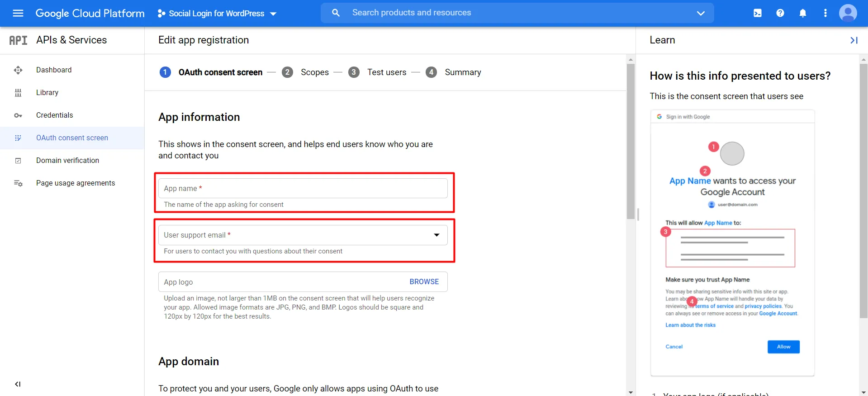Click the App information heading
868x396 pixels.
tap(199, 117)
